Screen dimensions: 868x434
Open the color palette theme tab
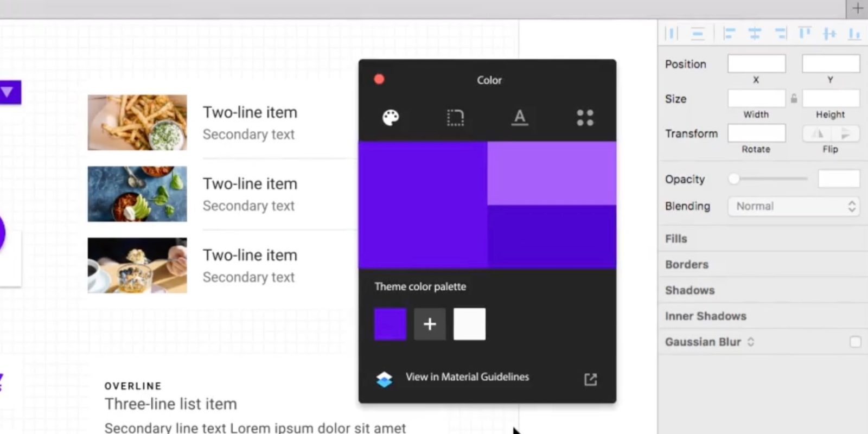tap(391, 117)
